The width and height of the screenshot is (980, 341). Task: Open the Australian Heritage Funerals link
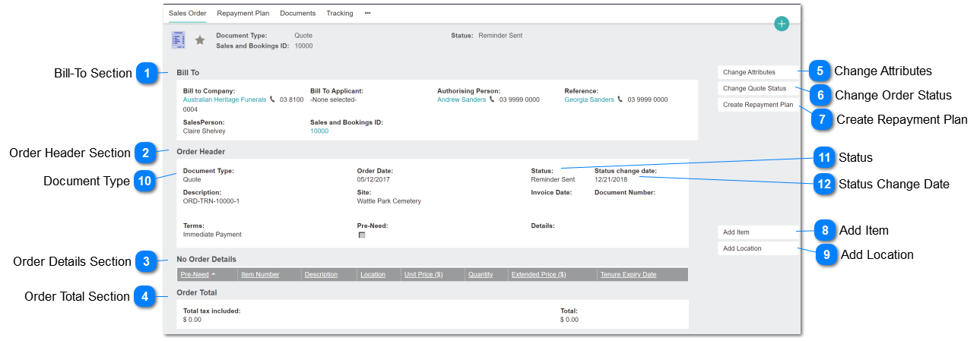[225, 99]
